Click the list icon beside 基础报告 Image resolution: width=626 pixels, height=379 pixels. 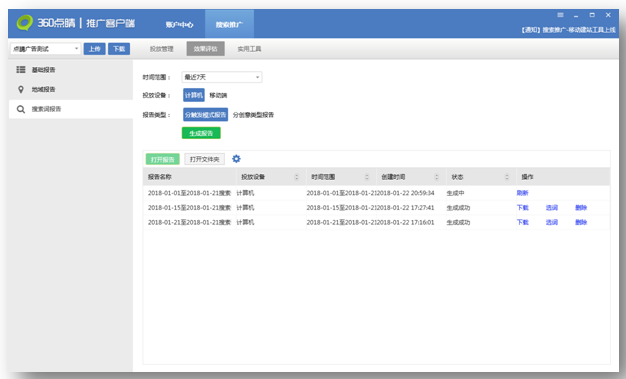point(21,70)
